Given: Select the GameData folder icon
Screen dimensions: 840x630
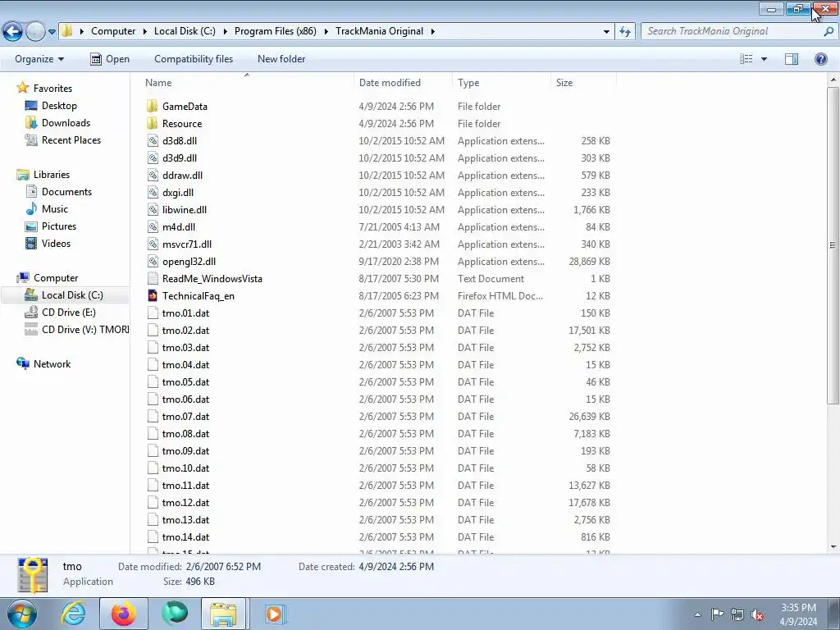Looking at the screenshot, I should coord(153,106).
